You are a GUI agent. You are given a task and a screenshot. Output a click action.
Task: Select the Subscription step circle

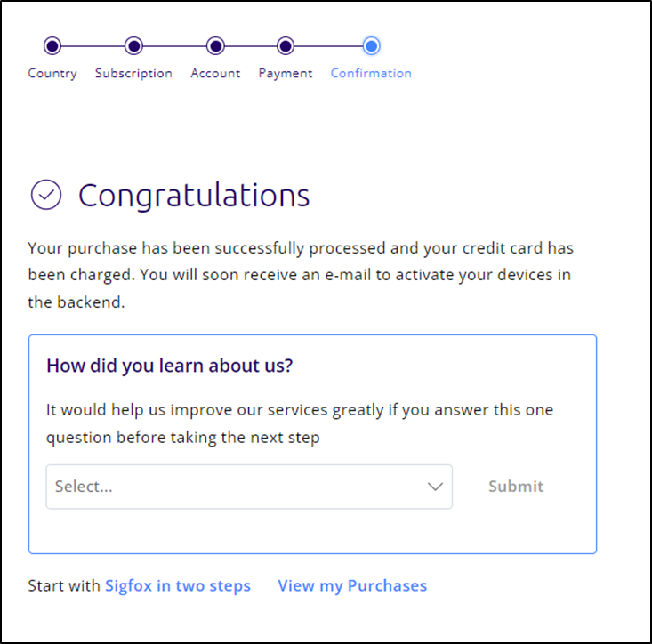133,45
